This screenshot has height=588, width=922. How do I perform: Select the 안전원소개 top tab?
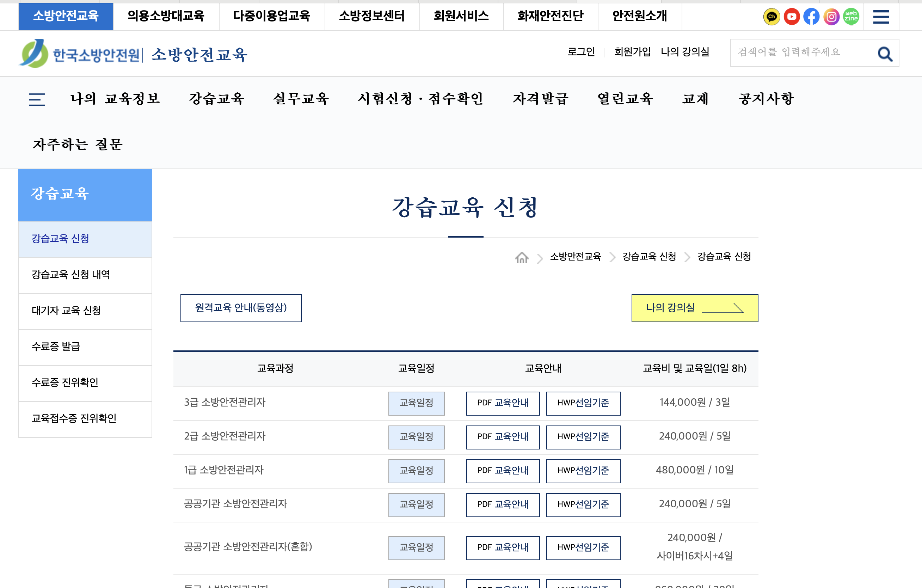639,16
